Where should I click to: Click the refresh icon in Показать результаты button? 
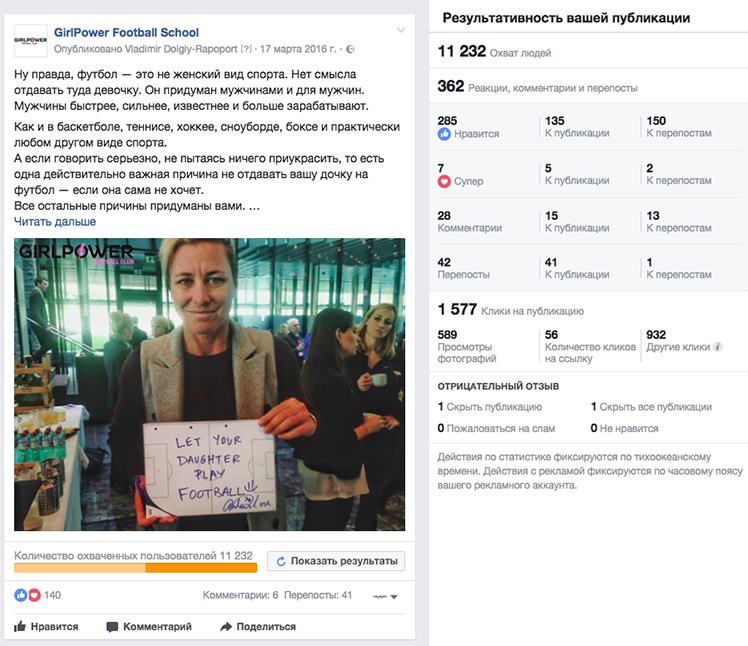[281, 562]
